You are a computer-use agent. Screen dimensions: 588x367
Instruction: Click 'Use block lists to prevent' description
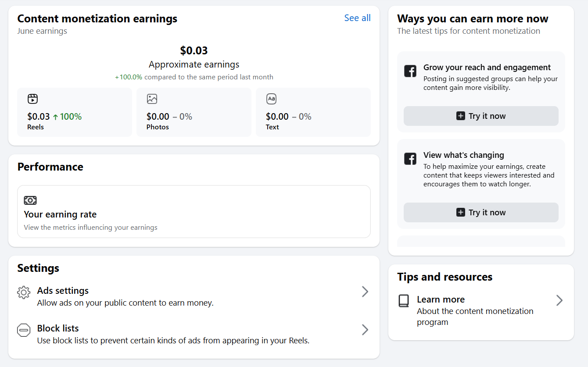[173, 341]
